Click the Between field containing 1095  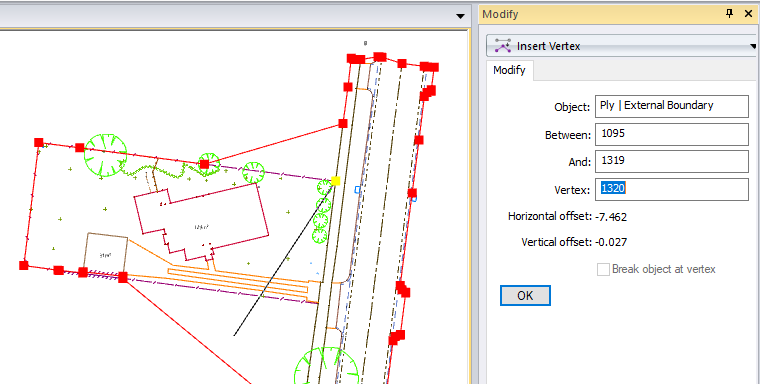[672, 134]
